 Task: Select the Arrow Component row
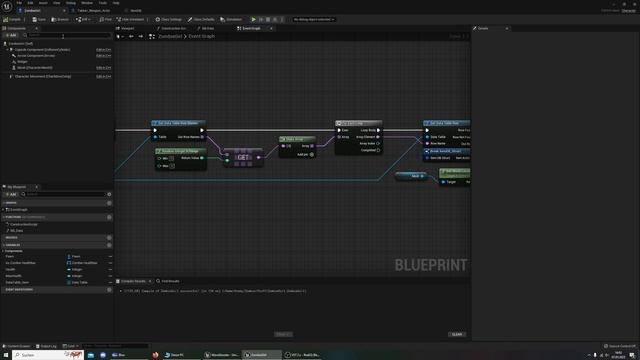pyautogui.click(x=57, y=56)
